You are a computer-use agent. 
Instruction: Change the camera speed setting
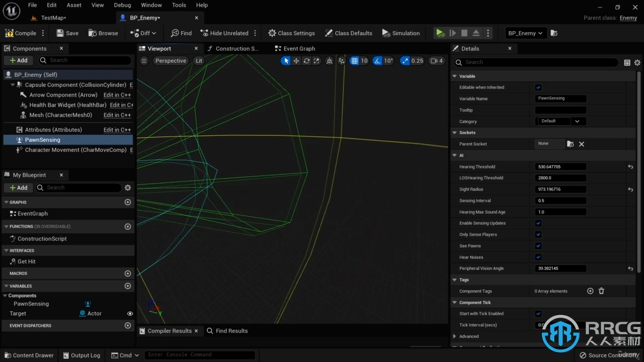point(437,61)
